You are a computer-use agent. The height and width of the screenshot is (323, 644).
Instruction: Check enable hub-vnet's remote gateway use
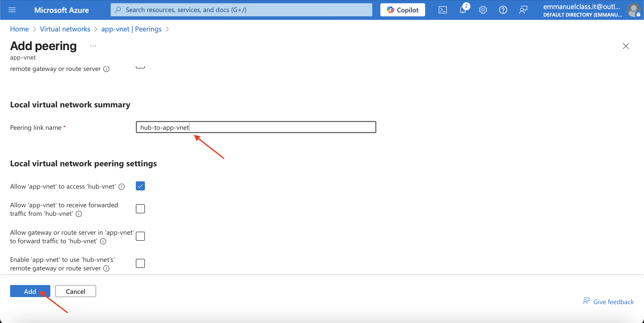(x=140, y=263)
